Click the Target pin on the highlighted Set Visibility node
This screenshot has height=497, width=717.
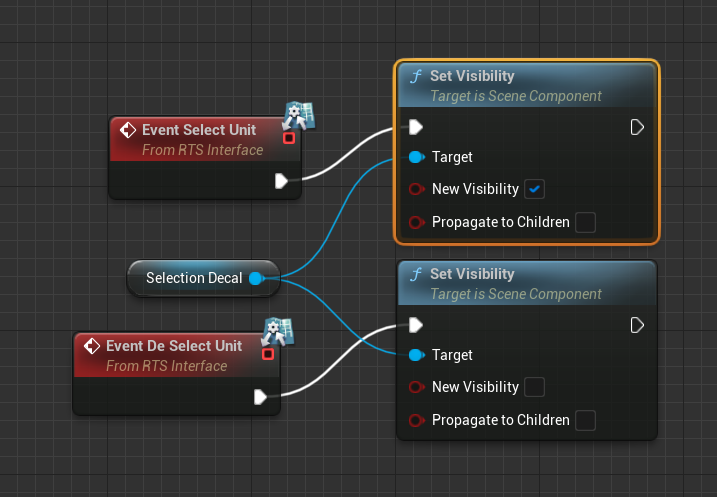click(x=416, y=157)
